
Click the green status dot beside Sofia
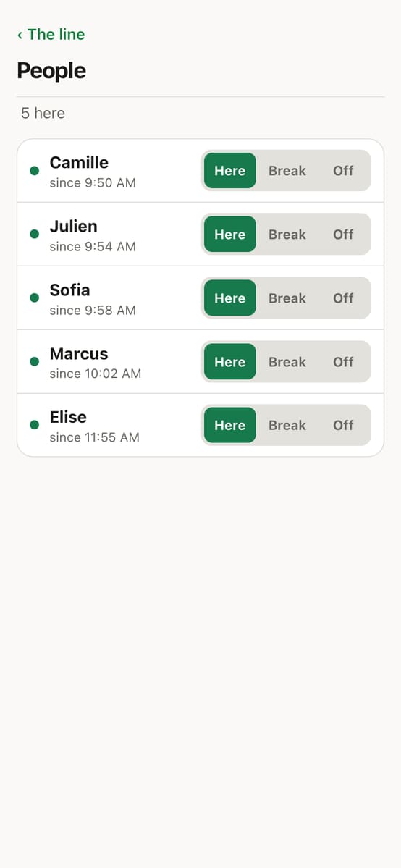(x=34, y=298)
